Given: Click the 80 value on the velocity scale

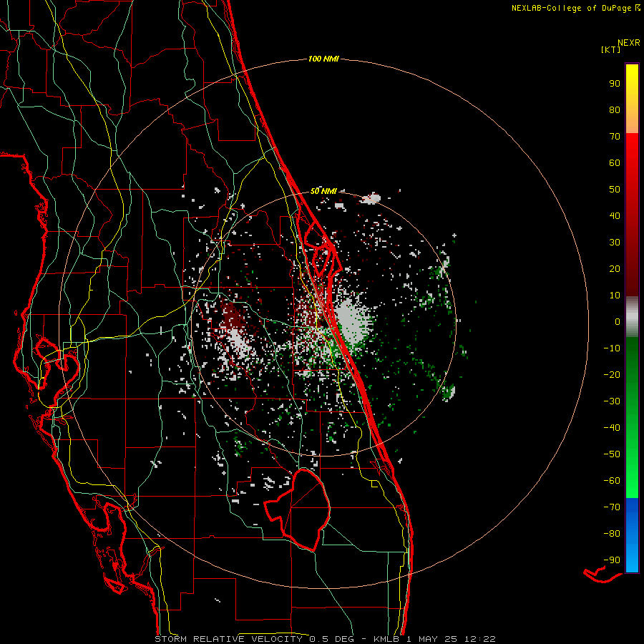Looking at the screenshot, I should [x=615, y=110].
